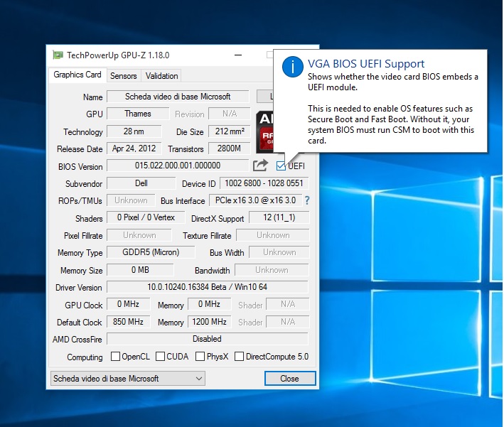Click the Subvendor value Dell
Viewport: 504px width, 427px height.
tap(141, 183)
